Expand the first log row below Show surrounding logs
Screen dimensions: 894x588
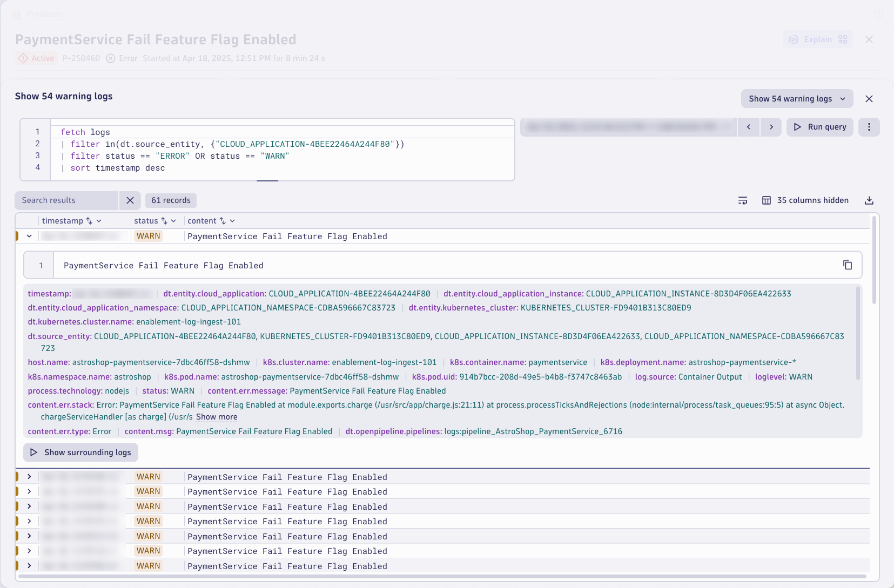(x=29, y=477)
